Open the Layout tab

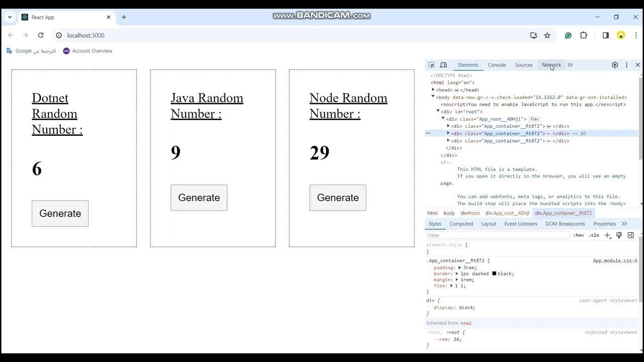pyautogui.click(x=489, y=224)
